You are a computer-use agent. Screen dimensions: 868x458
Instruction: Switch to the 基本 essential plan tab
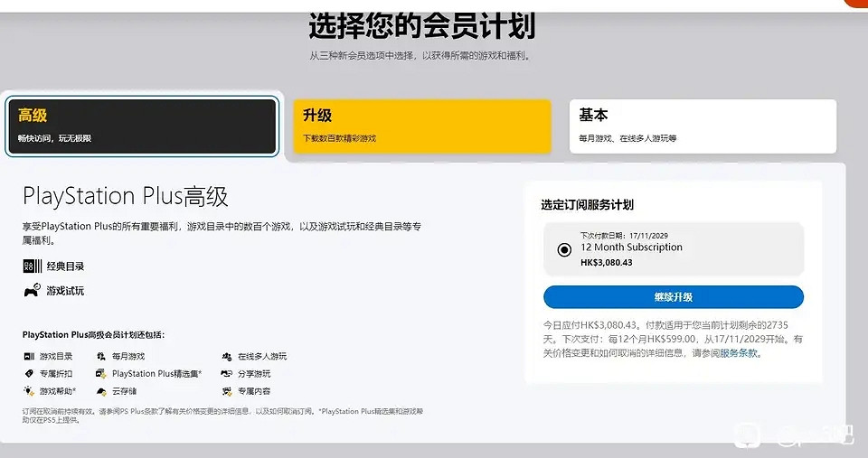[x=703, y=126]
